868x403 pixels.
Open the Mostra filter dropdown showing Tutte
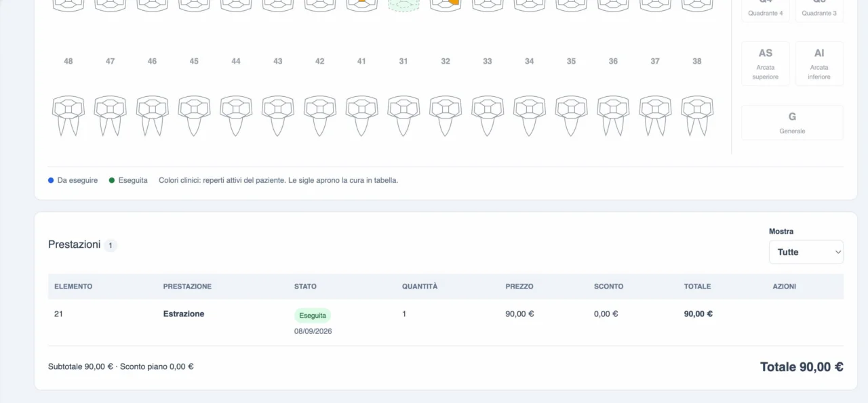click(806, 252)
